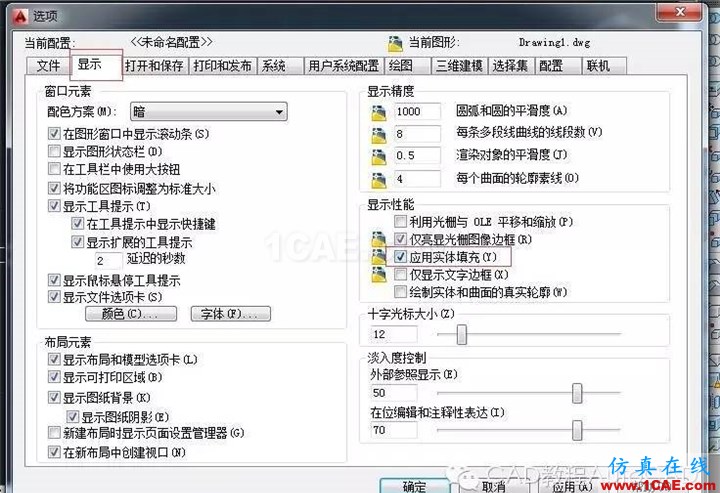The width and height of the screenshot is (720, 493).
Task: Click the 颜色(C)... button
Action: pos(131,314)
